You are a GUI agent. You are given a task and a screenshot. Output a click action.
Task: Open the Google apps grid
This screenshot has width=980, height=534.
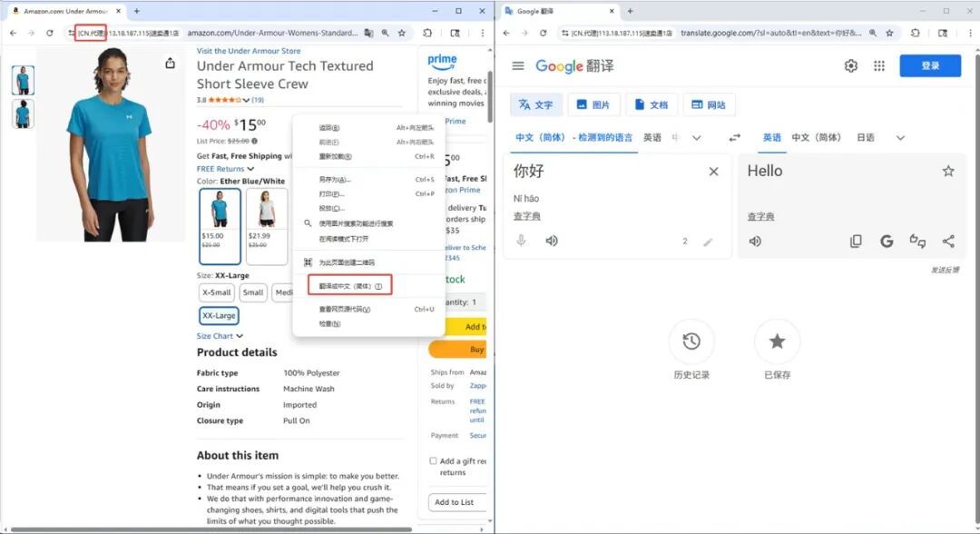tap(878, 65)
